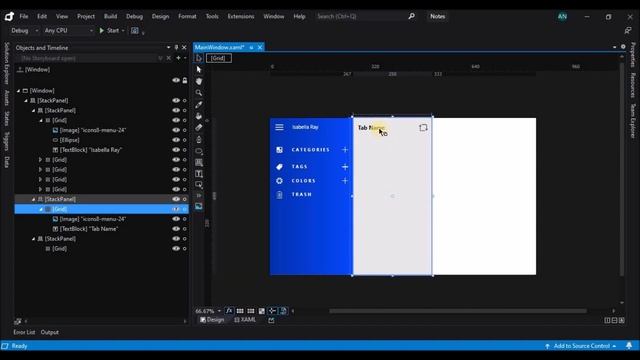640x360 pixels.
Task: Click plus icon next to COLORS
Action: (x=345, y=181)
